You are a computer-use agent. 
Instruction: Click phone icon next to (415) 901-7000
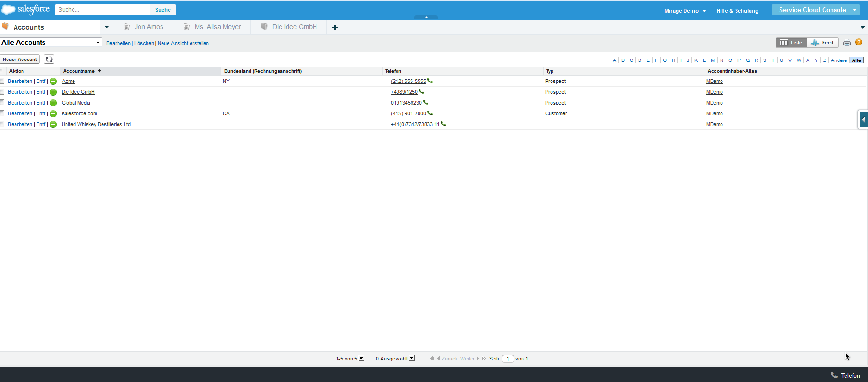430,113
